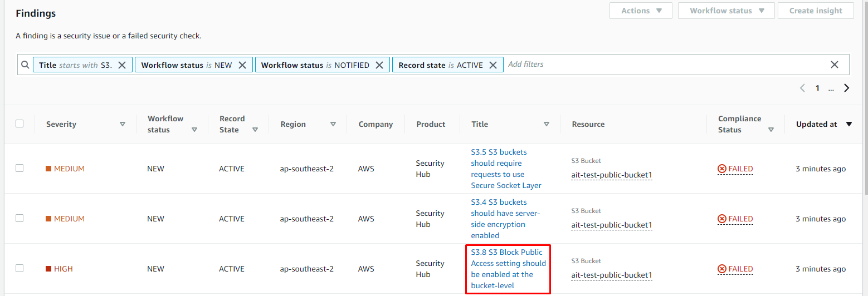The height and width of the screenshot is (296, 868).
Task: Open S3.5 Secure Socket Layer finding
Action: click(x=506, y=169)
